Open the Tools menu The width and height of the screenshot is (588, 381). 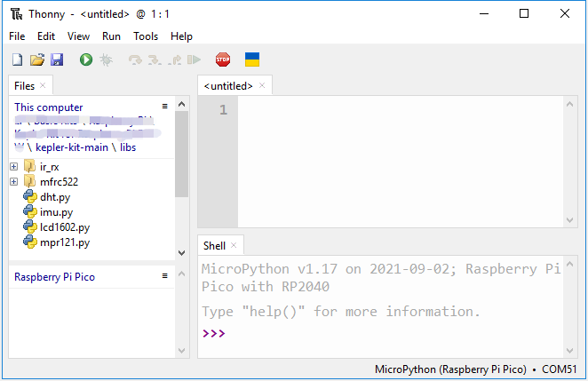point(146,36)
